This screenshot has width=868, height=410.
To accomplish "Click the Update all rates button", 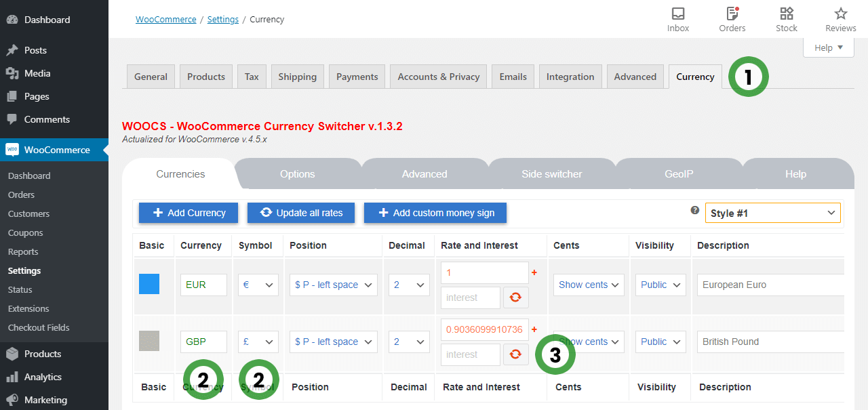I will point(302,213).
